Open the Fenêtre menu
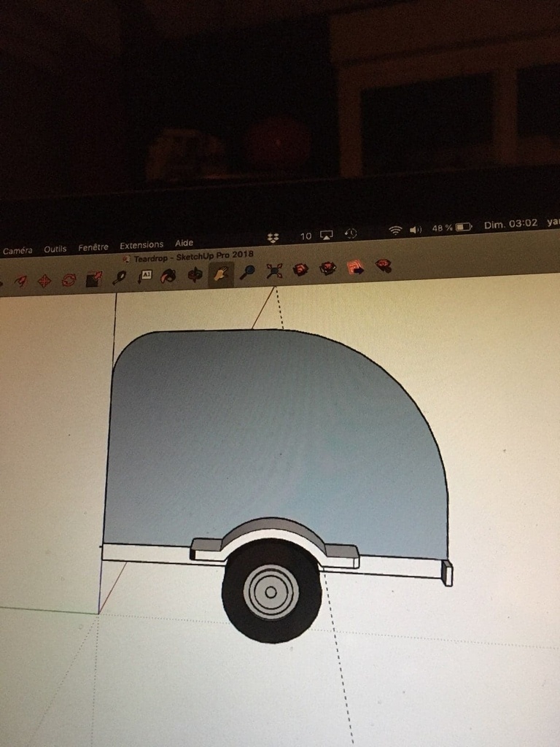This screenshot has height=747, width=560. click(x=93, y=247)
